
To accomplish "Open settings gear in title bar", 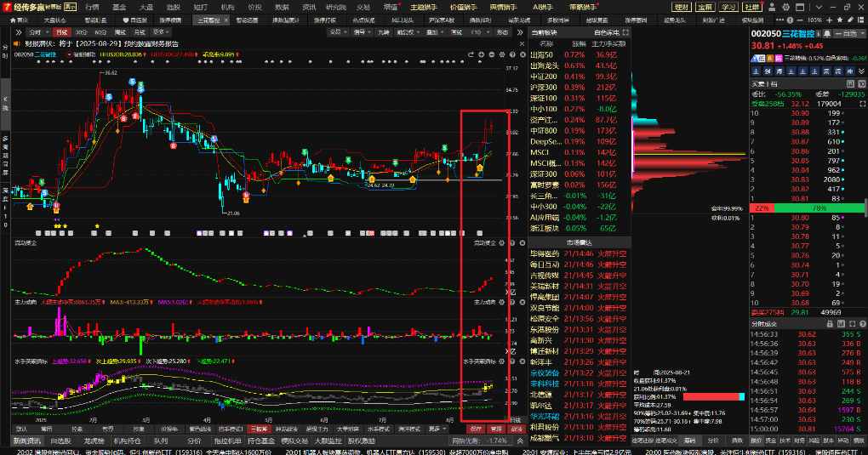I will tap(786, 7).
